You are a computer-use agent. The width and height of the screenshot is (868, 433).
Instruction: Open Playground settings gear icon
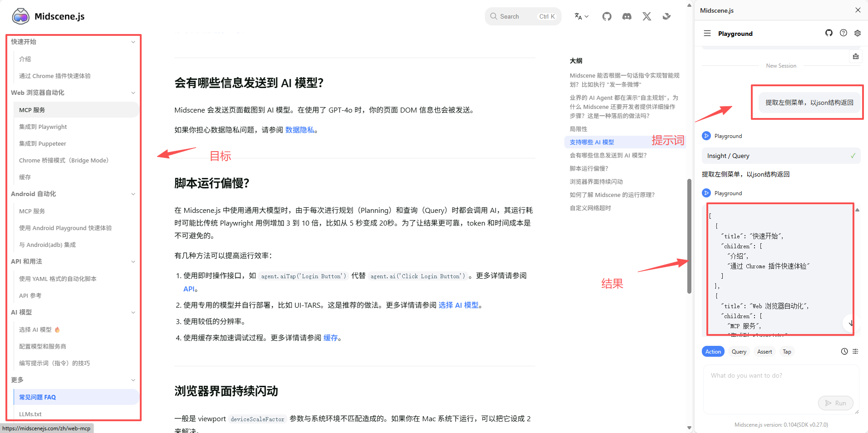click(x=858, y=33)
